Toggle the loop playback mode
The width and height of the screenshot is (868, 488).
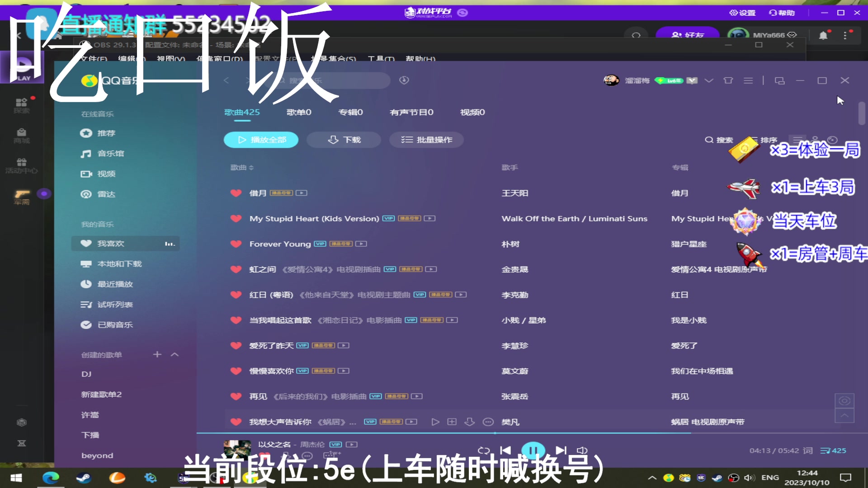point(484,450)
